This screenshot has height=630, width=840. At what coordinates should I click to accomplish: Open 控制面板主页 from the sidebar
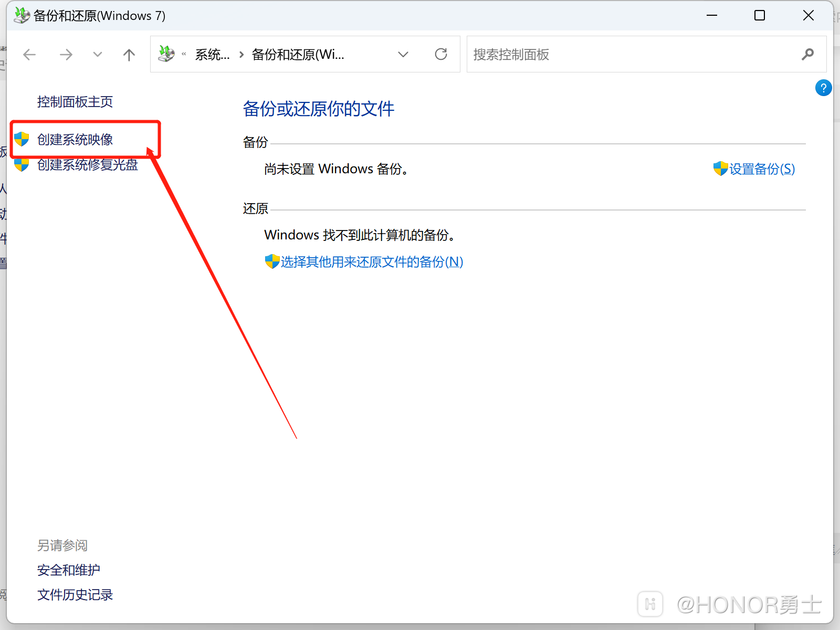point(75,102)
